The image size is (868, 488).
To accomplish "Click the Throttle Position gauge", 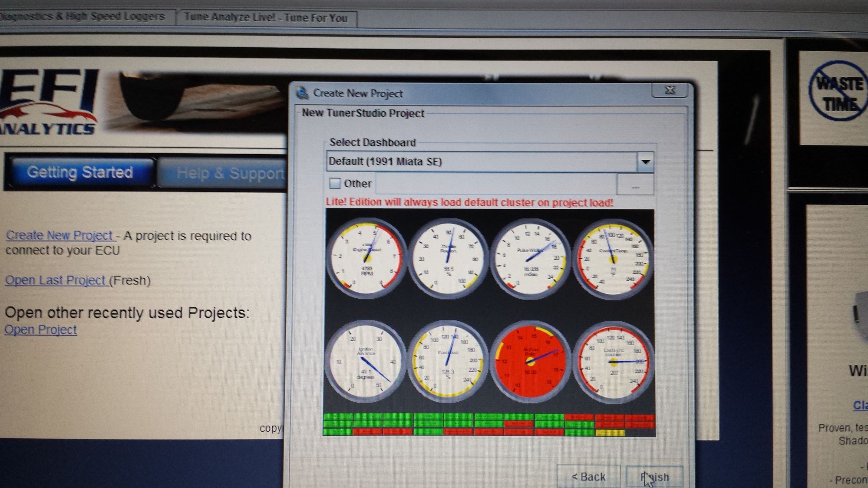I will (447, 259).
